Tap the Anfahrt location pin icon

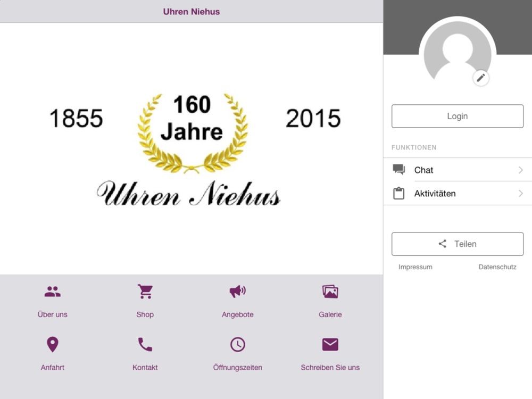[x=52, y=344]
